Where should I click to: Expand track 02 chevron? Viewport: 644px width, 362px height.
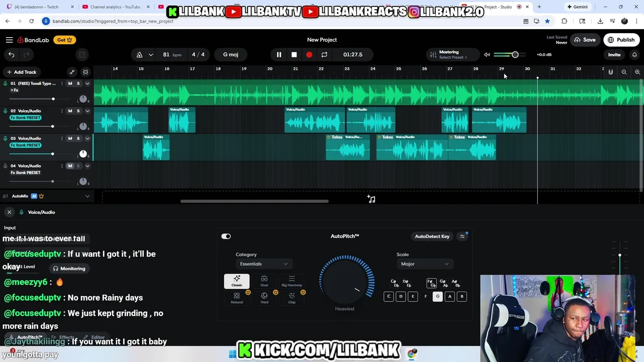(87, 111)
